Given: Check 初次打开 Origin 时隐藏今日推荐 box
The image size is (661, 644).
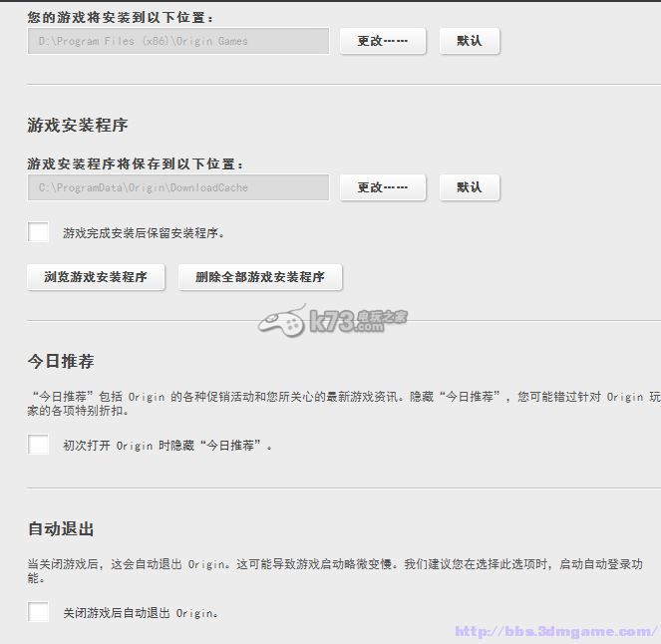Looking at the screenshot, I should [38, 445].
